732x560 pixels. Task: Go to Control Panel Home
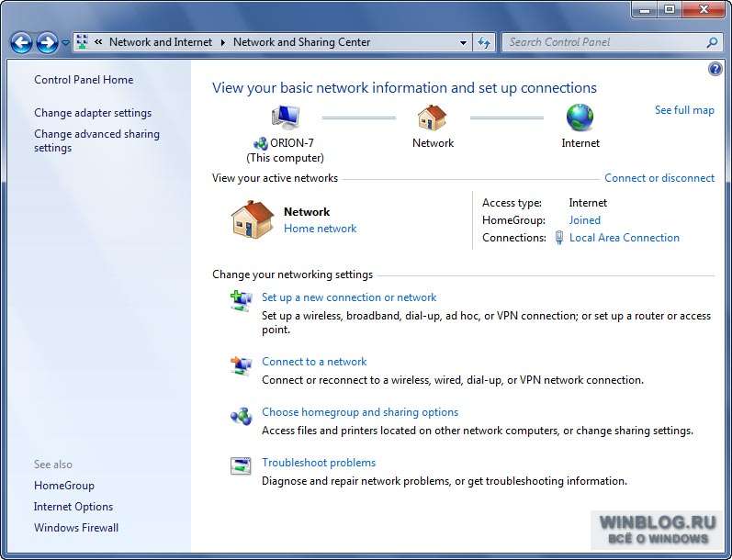click(84, 80)
